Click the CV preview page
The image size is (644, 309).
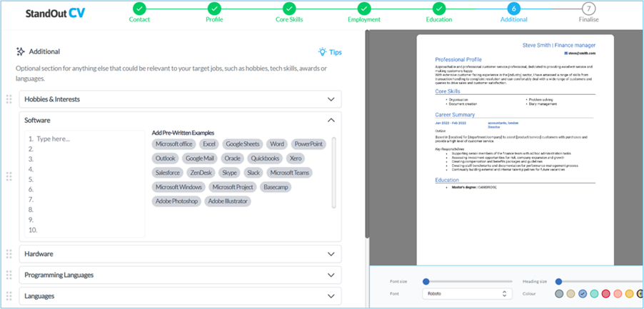point(515,150)
